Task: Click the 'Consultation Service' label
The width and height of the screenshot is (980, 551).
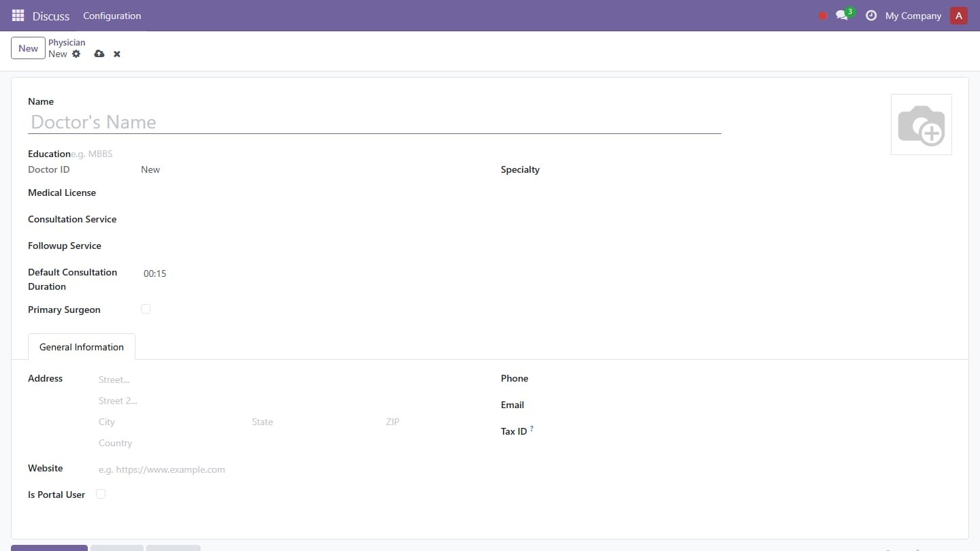Action: (x=72, y=219)
